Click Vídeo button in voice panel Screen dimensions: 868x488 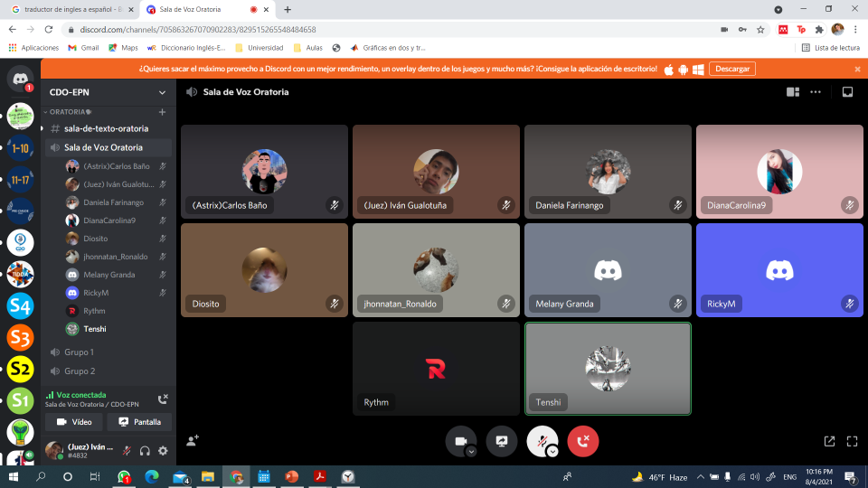pos(74,422)
